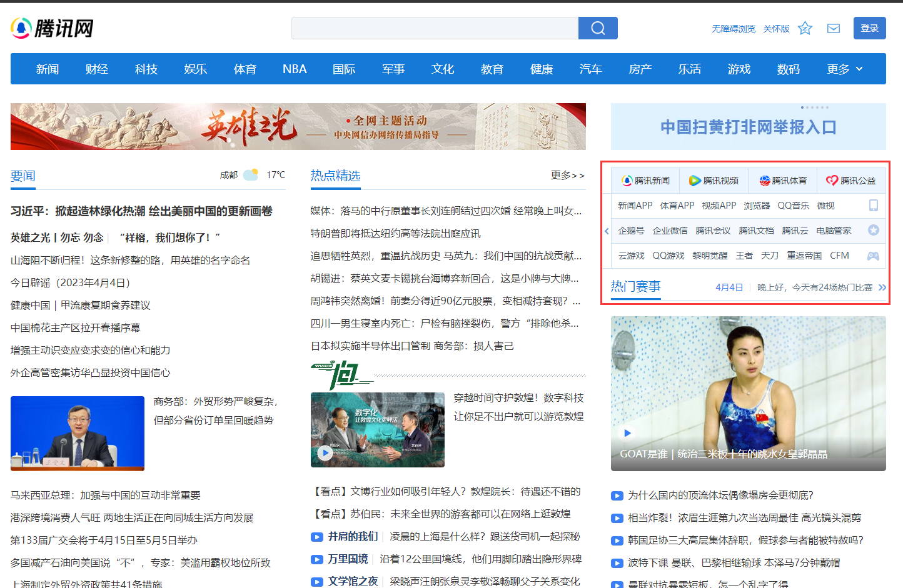Viewport: 903px width, 588px height.
Task: Click video icon before 相当炸裂
Action: click(617, 518)
